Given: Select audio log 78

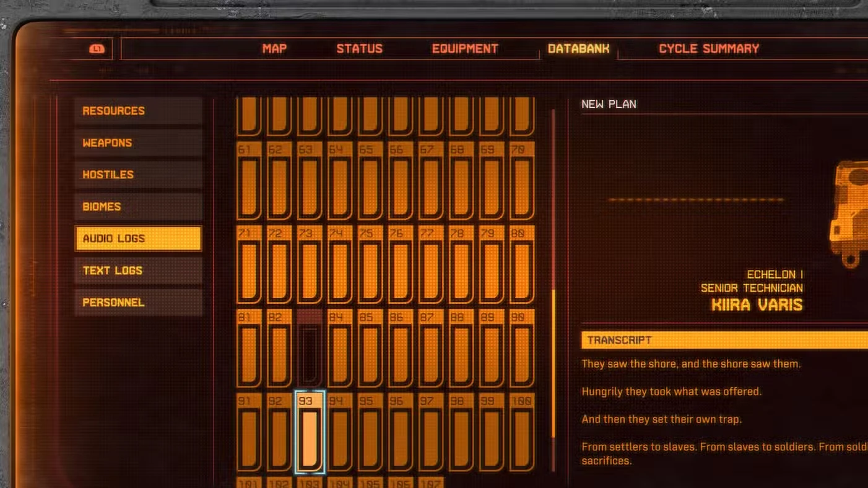Looking at the screenshot, I should click(x=461, y=265).
